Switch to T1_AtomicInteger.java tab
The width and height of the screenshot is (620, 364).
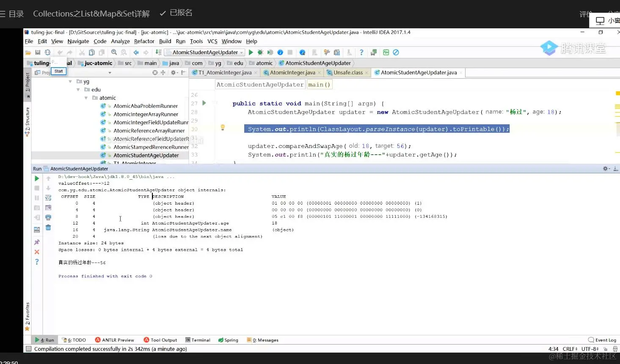point(225,73)
